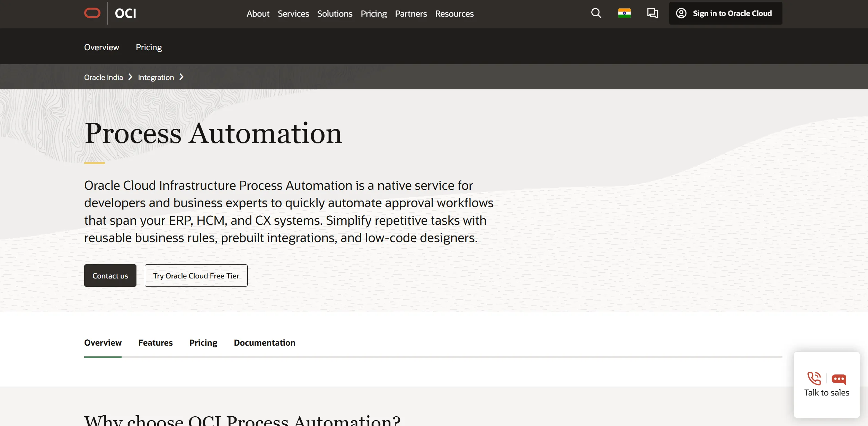This screenshot has height=426, width=868.
Task: Sign in to Oracle Cloud
Action: tap(732, 13)
